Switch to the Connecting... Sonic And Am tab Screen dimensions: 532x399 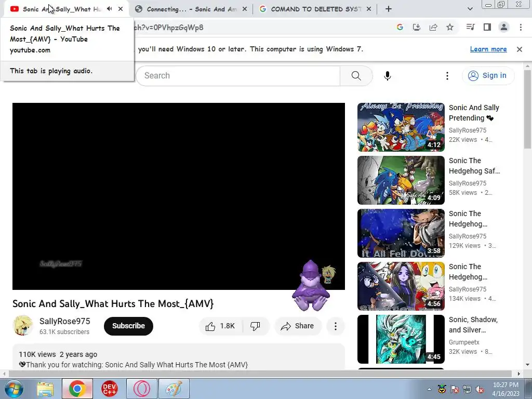point(190,9)
